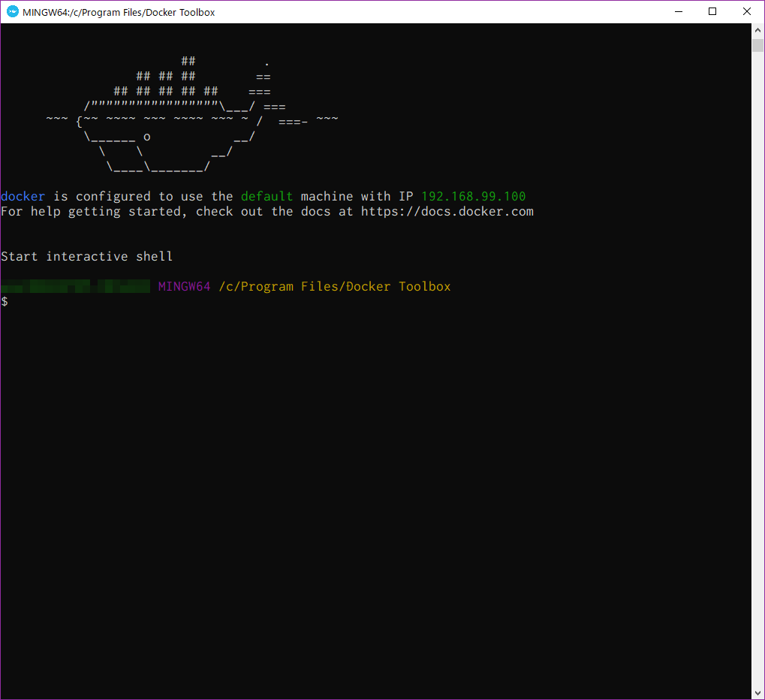Viewport: 765px width, 700px height.
Task: Open the https://docs.docker.com link
Action: (x=447, y=211)
